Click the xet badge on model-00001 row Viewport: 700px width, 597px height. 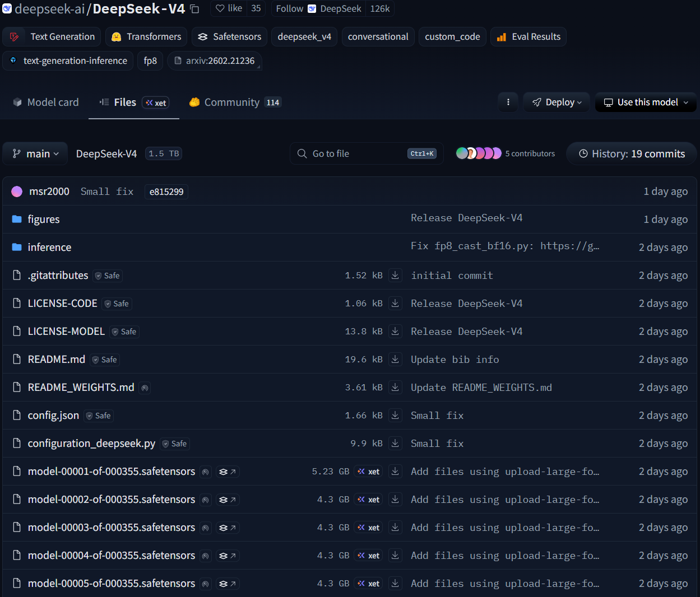(368, 472)
